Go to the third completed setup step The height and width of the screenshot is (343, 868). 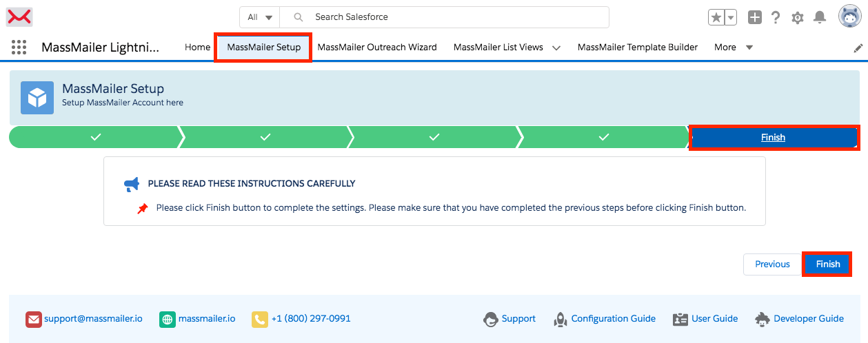pos(434,137)
